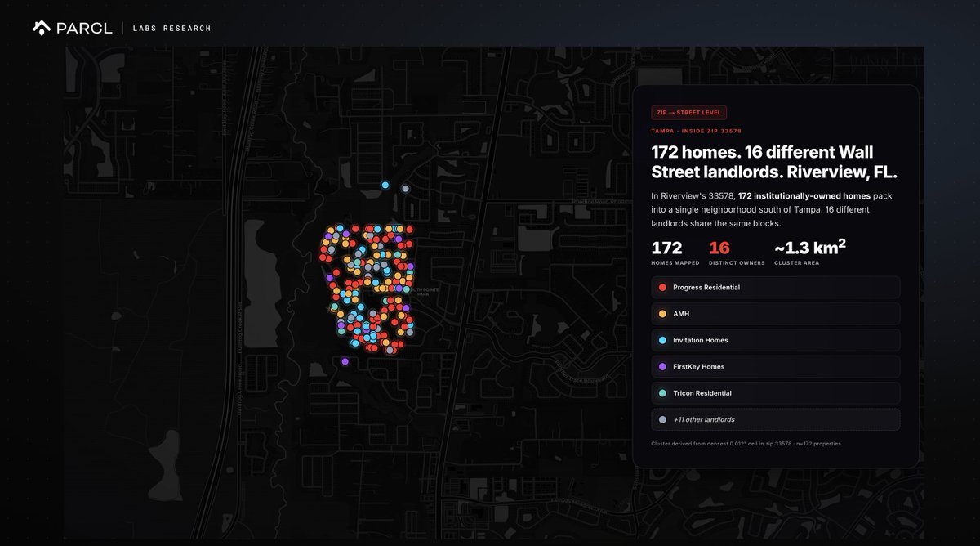Image resolution: width=980 pixels, height=546 pixels.
Task: Click the 172 Homes Mapped statistic
Action: (675, 253)
